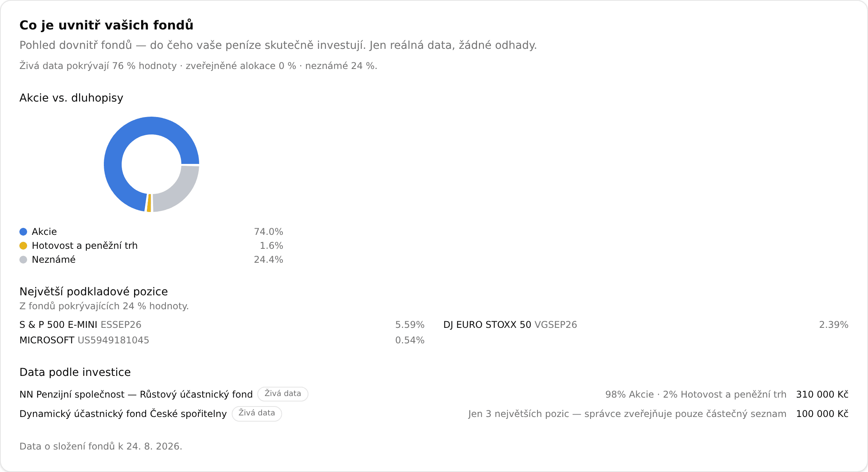Select the MICROSOFT position entry
The height and width of the screenshot is (472, 868).
click(222, 340)
